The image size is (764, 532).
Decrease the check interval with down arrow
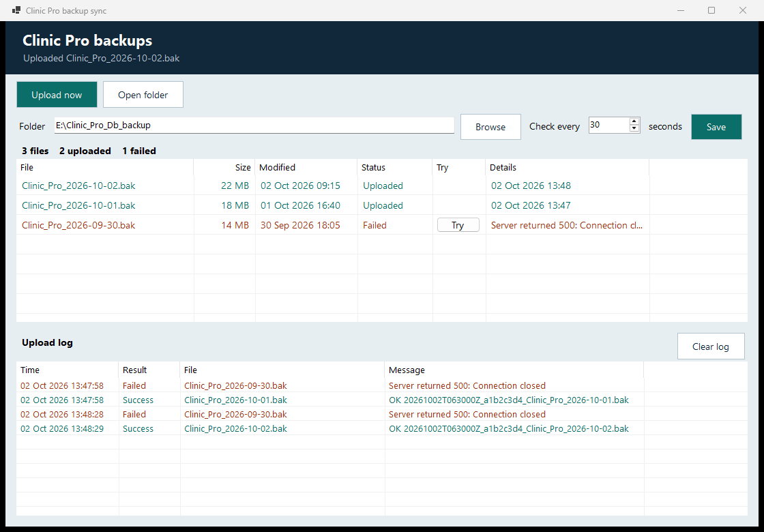coord(634,129)
